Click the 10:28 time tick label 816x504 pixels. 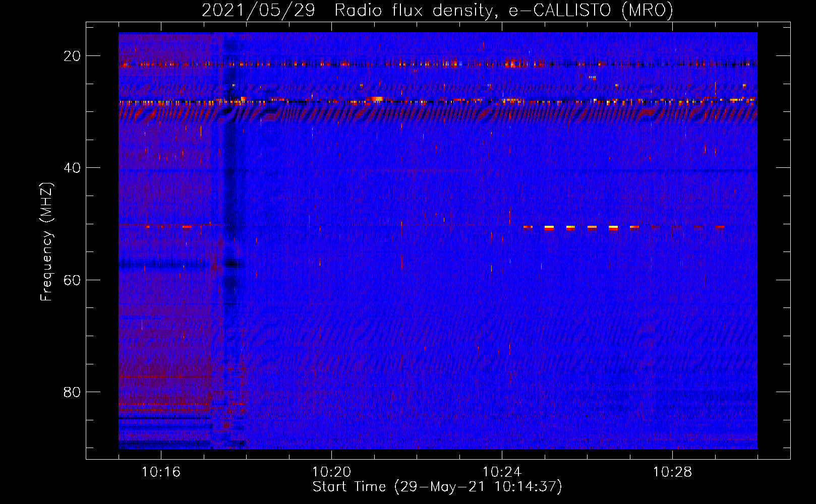[x=672, y=472]
